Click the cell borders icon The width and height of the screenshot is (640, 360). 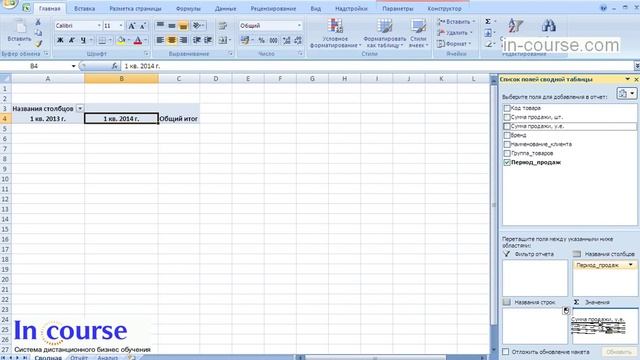pyautogui.click(x=102, y=40)
